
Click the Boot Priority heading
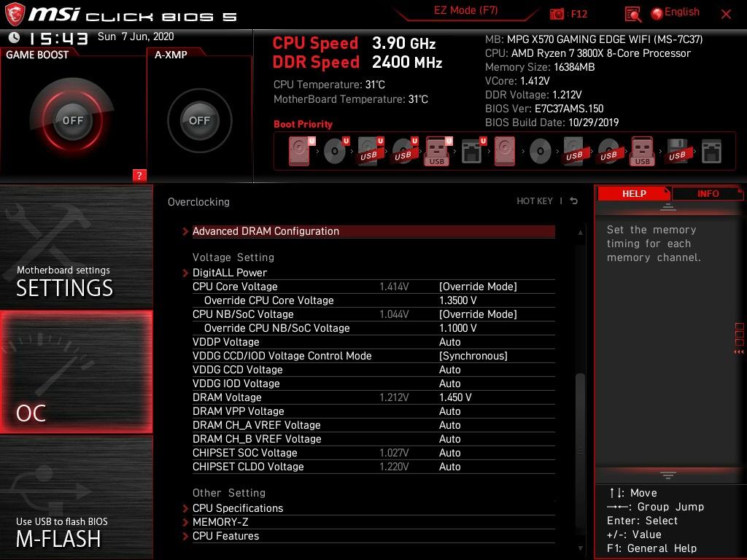point(303,124)
